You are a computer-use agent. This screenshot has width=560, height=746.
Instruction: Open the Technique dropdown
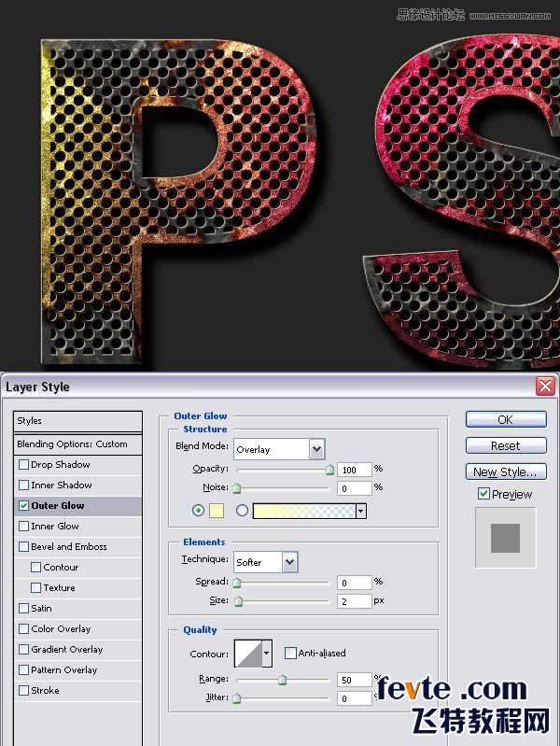(x=289, y=562)
